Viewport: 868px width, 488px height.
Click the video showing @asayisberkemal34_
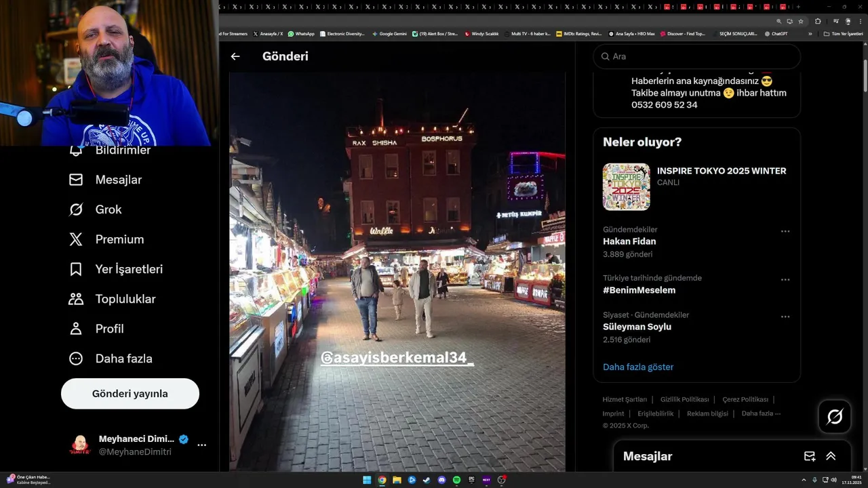pyautogui.click(x=397, y=271)
